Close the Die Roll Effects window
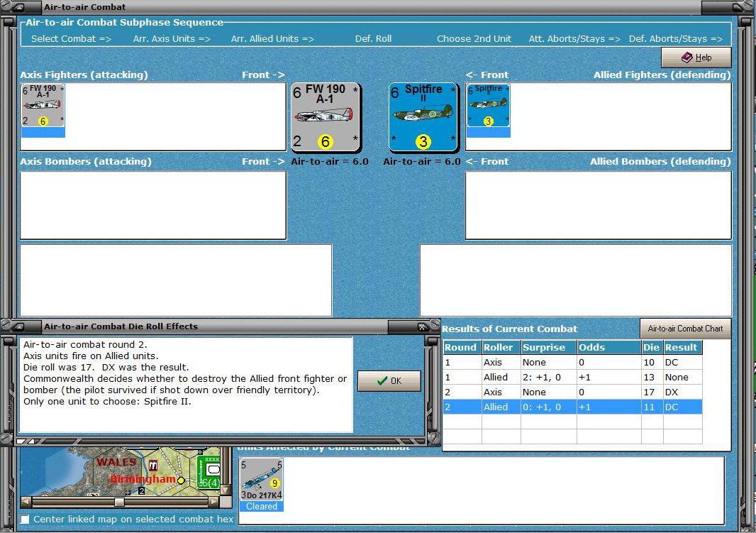Viewport: 756px width, 533px height. [x=422, y=326]
